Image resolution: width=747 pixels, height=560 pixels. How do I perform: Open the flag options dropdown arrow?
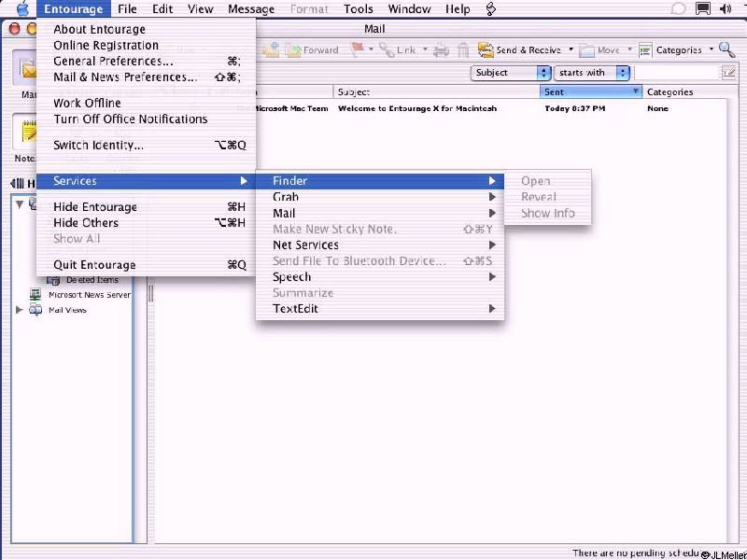[x=371, y=50]
